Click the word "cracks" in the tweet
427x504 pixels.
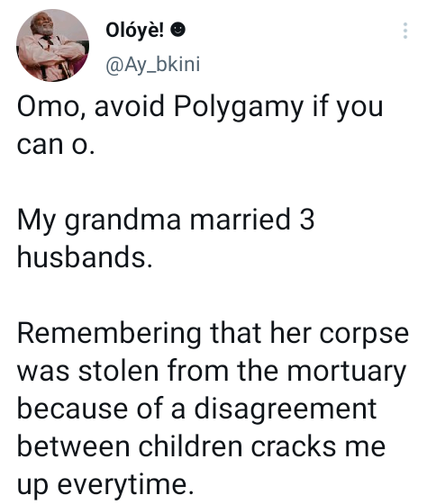(x=293, y=445)
